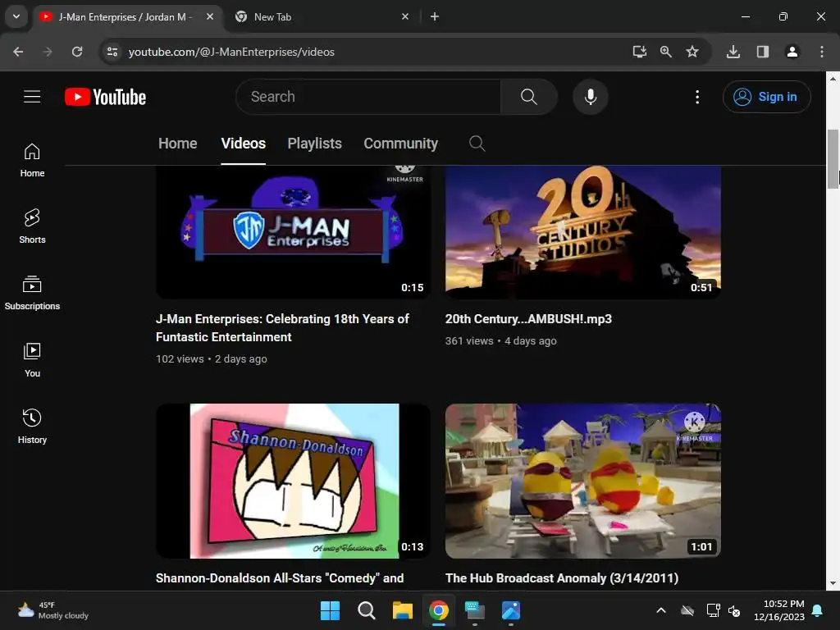Click title "Shannon-Donaldson All-Stars Comedy and"
This screenshot has width=840, height=630.
280,578
